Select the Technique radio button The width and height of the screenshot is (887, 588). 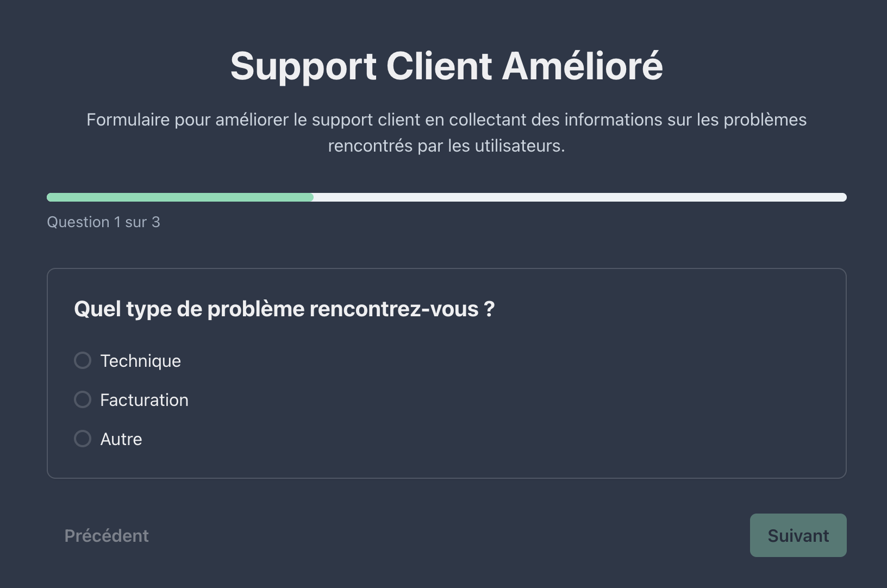point(83,360)
